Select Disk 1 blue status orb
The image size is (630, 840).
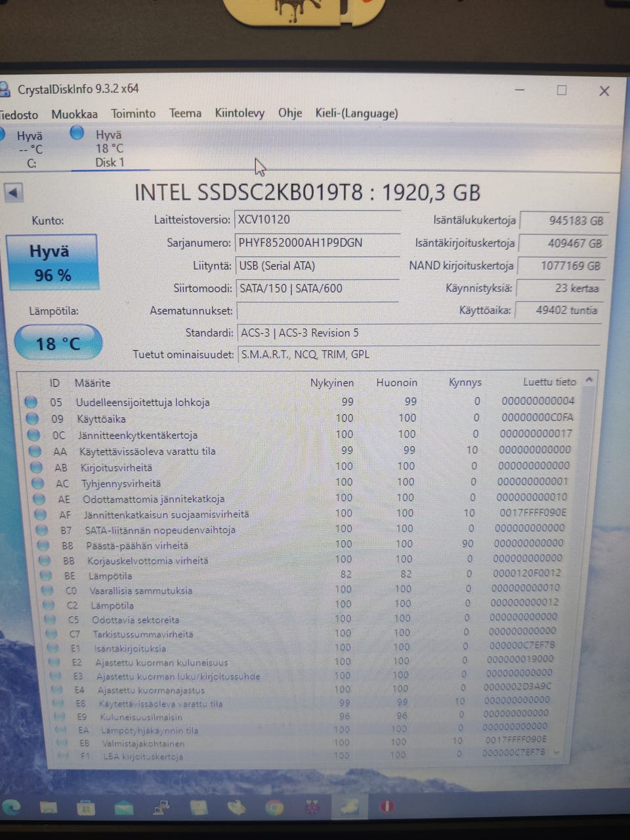click(x=77, y=133)
